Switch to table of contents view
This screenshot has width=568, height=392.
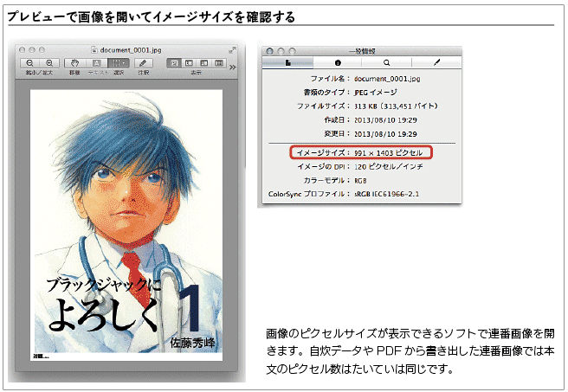[204, 63]
